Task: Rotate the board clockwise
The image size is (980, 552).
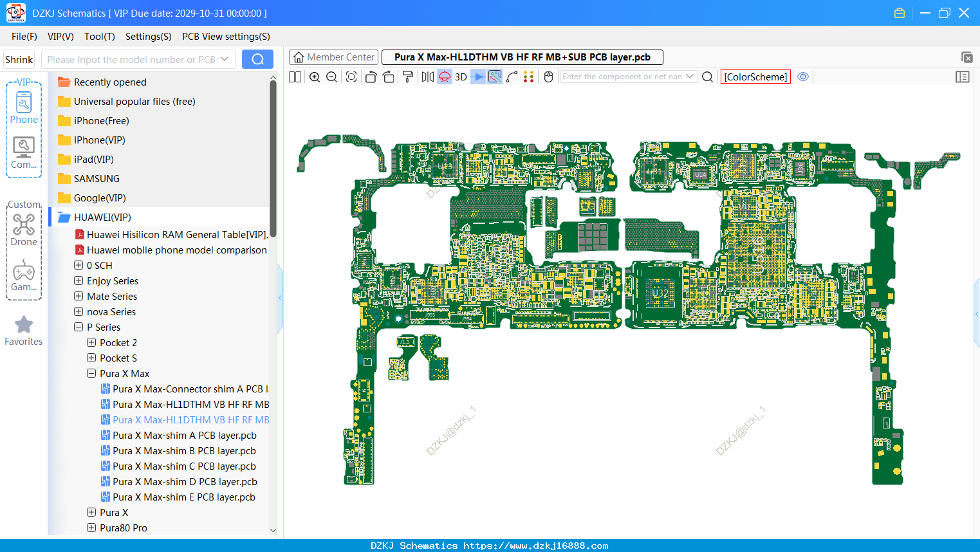Action: pos(389,77)
